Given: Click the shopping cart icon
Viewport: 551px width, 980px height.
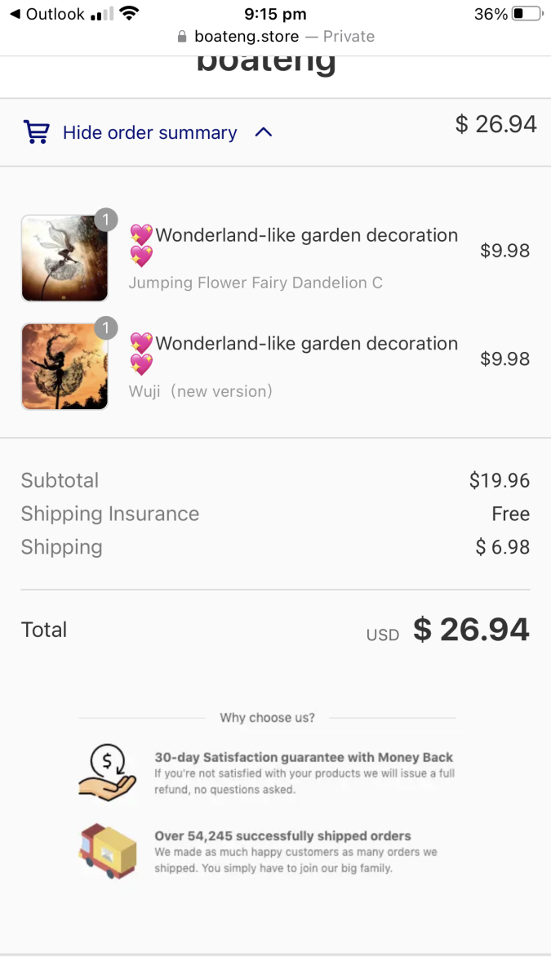Looking at the screenshot, I should [x=36, y=132].
